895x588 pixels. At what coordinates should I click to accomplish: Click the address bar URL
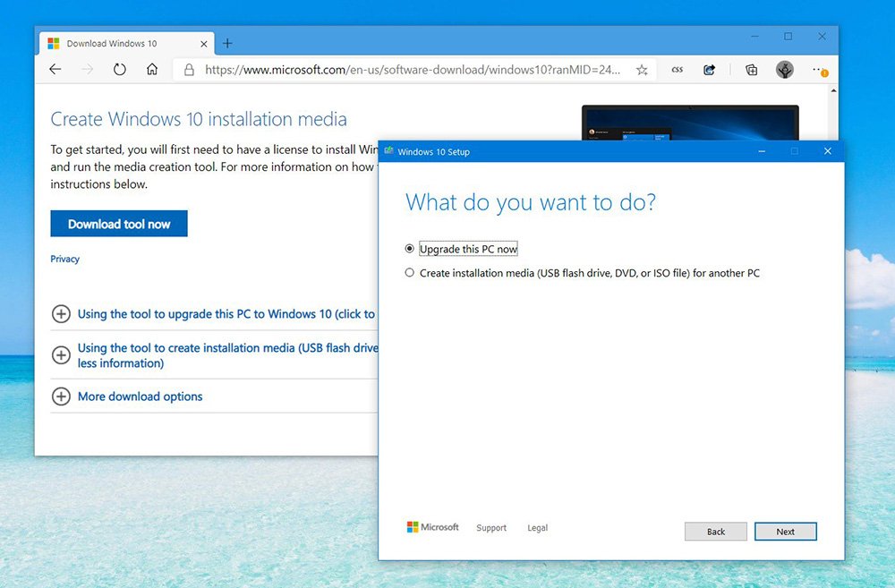coord(412,70)
